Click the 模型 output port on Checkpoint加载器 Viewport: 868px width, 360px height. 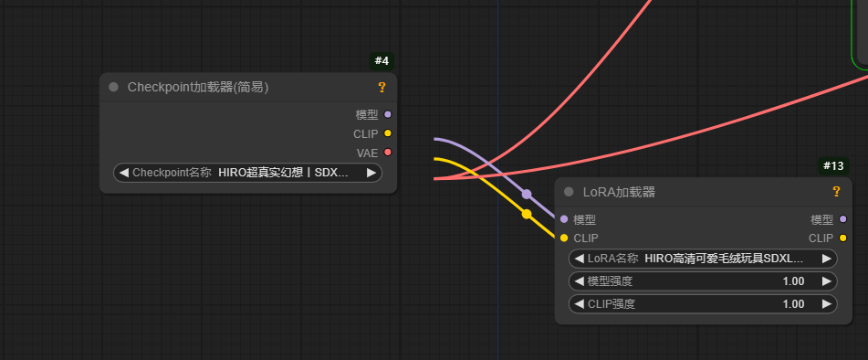[x=388, y=114]
